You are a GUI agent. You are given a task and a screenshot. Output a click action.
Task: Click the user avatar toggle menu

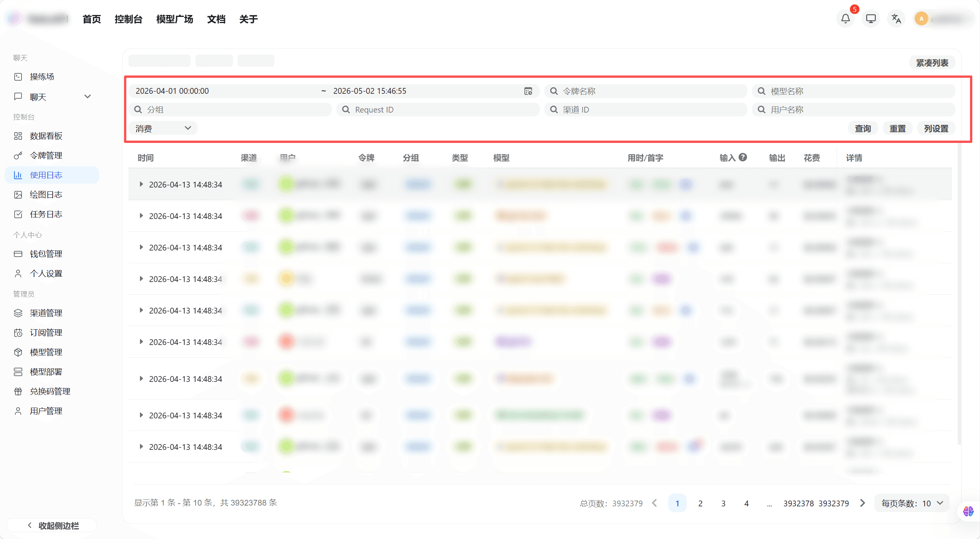(x=921, y=18)
